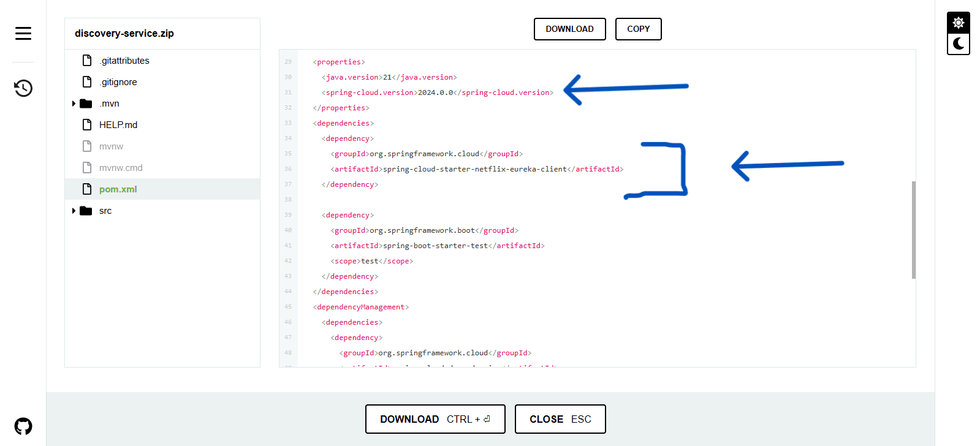Click the dependencyManagement opening tag line
Screen dimensions: 980x446
pyautogui.click(x=361, y=307)
